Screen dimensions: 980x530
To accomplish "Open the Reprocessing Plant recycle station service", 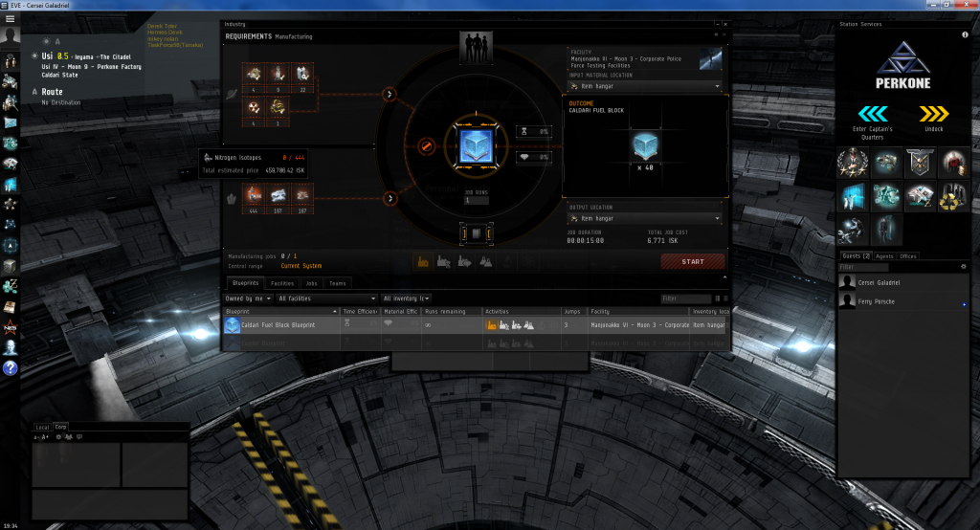I will (x=952, y=196).
